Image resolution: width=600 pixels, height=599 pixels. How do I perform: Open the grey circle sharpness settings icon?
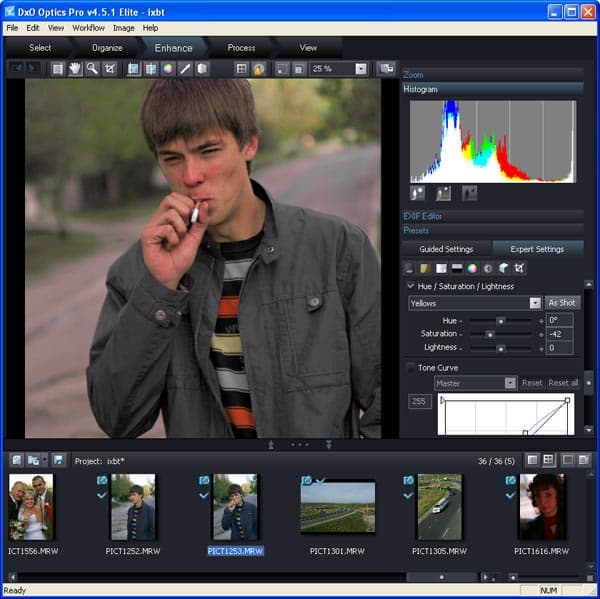488,268
